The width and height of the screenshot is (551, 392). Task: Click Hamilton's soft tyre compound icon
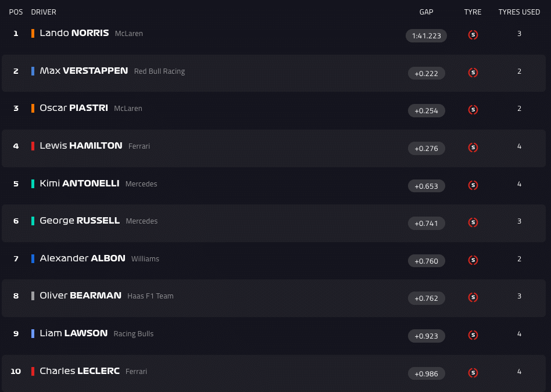(x=473, y=148)
